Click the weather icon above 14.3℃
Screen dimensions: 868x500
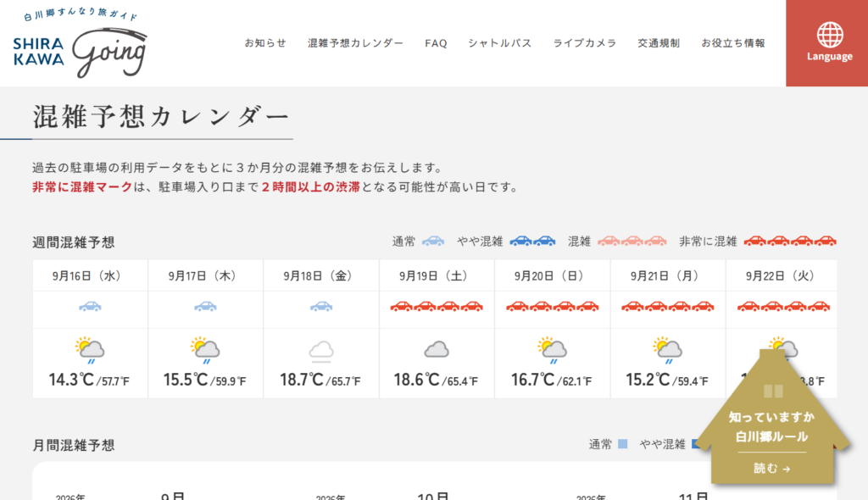point(90,350)
